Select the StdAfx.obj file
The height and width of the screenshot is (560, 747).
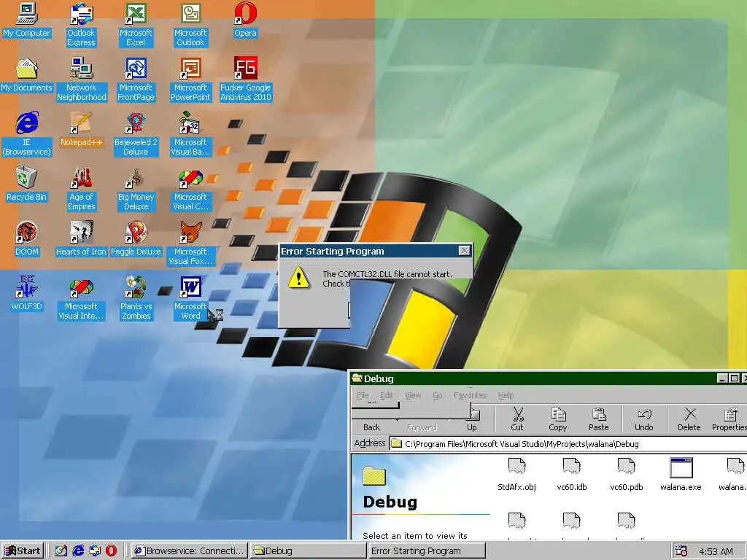click(517, 474)
